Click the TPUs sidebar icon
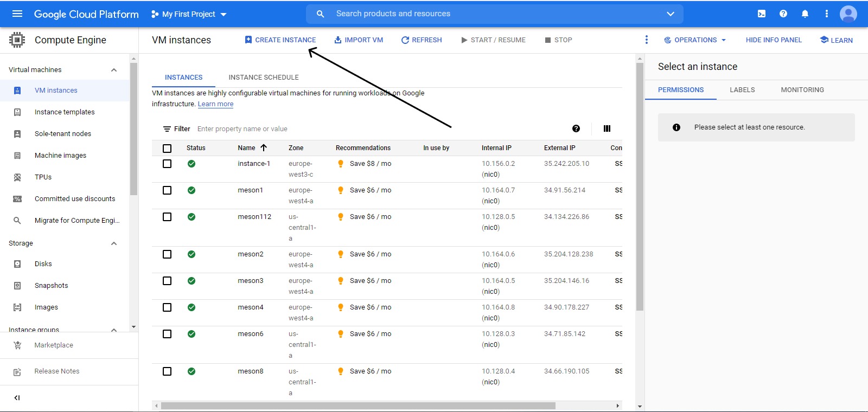The image size is (868, 412). (17, 177)
